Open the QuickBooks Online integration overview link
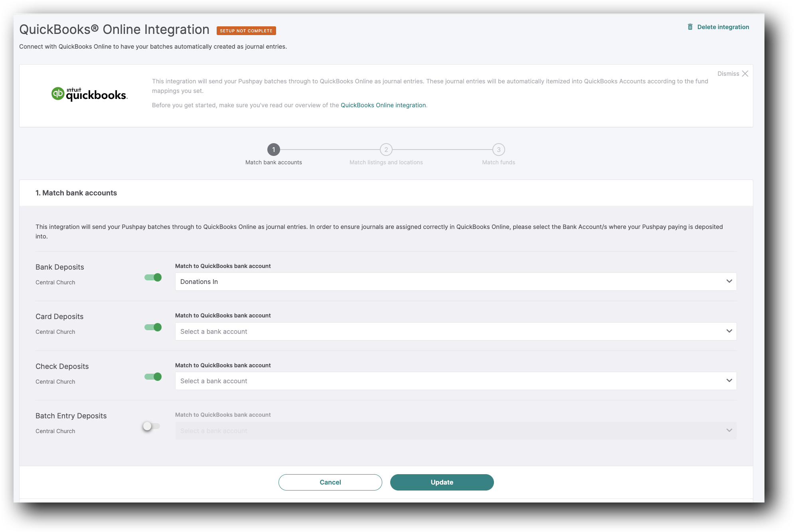This screenshot has width=794, height=532. click(383, 105)
